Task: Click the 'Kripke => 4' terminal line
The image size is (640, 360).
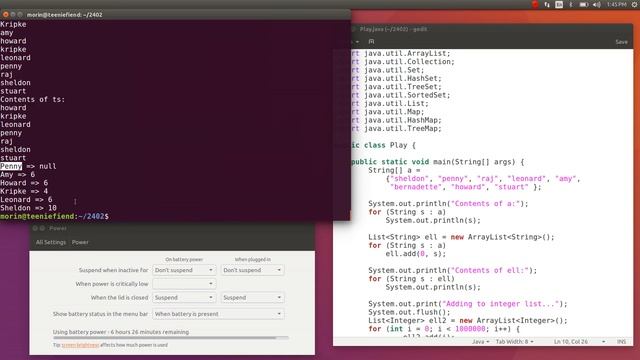Action: [24, 191]
